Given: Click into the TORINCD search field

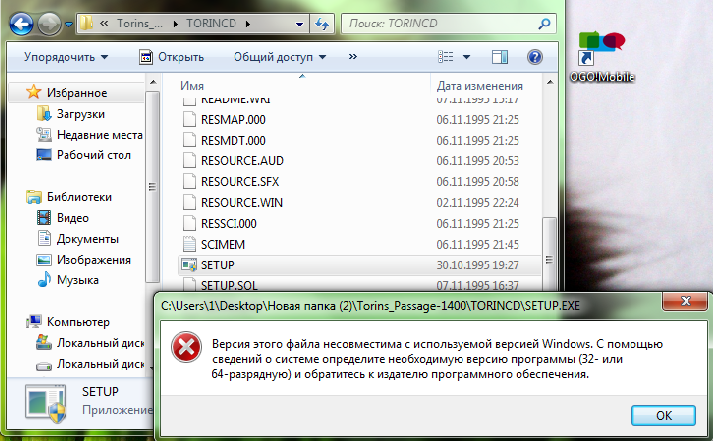Looking at the screenshot, I should click(x=439, y=23).
